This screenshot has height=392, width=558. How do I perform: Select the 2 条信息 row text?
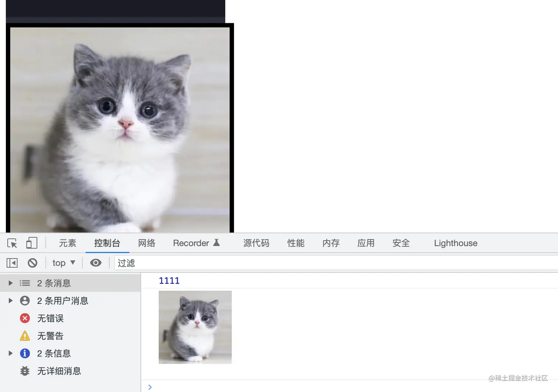click(54, 354)
